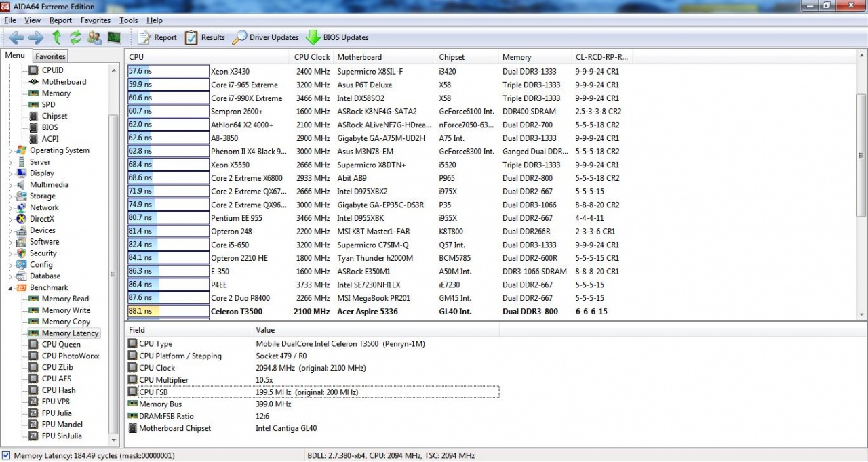Screen dimensions: 868x462
Task: Select Security in the tree
Action: 43,253
